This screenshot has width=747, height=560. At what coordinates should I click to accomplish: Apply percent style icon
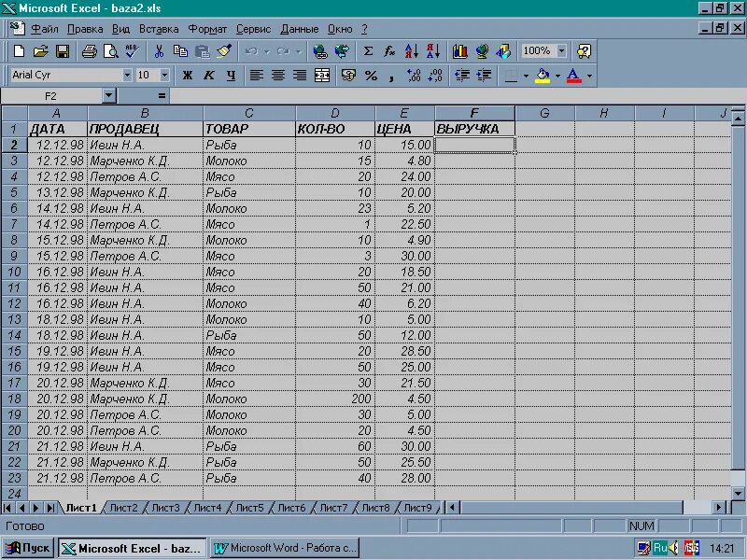coord(371,76)
